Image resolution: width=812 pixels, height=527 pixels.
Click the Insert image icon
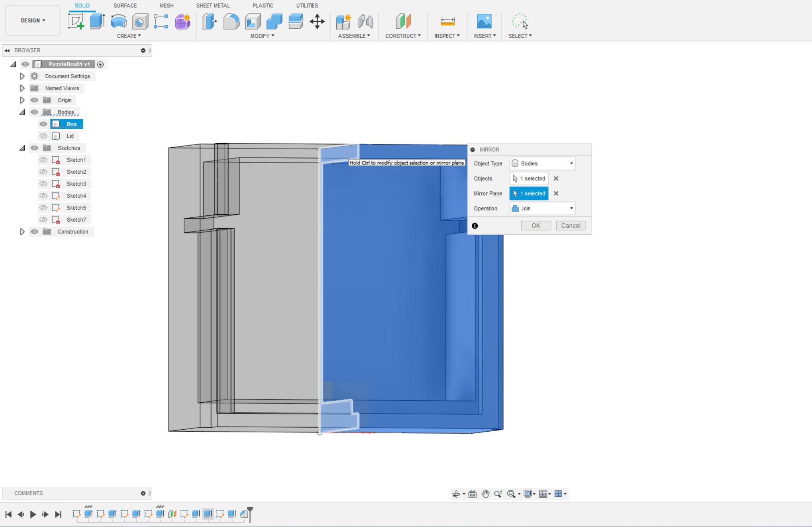click(x=484, y=22)
